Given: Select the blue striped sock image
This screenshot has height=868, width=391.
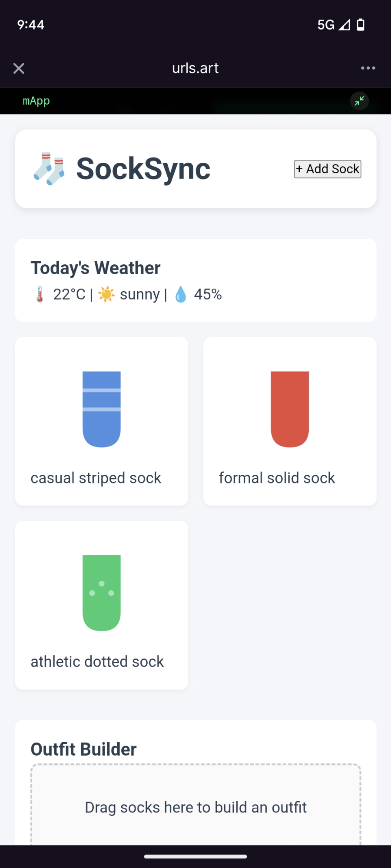Looking at the screenshot, I should 102,409.
